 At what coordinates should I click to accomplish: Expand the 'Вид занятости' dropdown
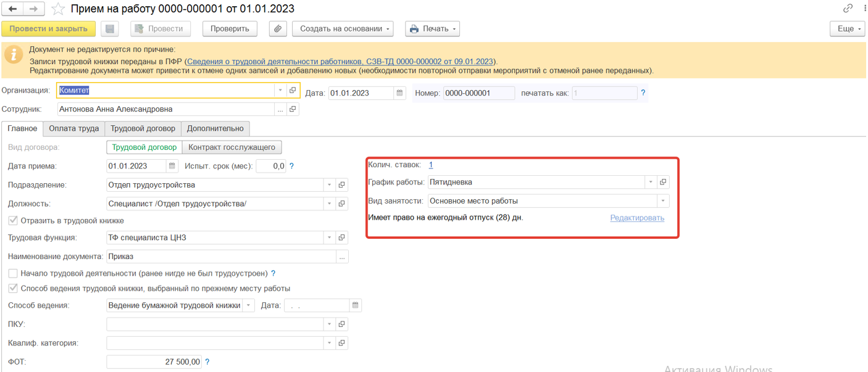click(663, 201)
